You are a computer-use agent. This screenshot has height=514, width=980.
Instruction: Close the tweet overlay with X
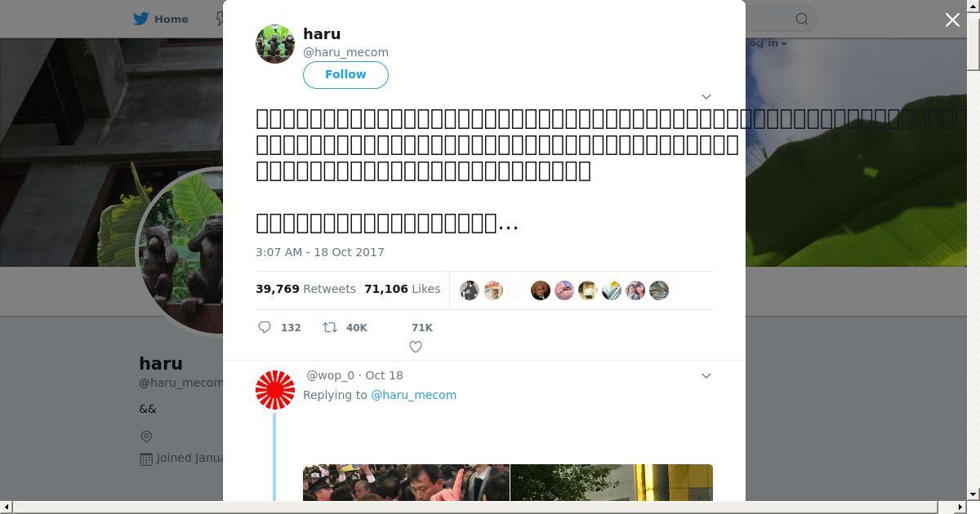(952, 20)
